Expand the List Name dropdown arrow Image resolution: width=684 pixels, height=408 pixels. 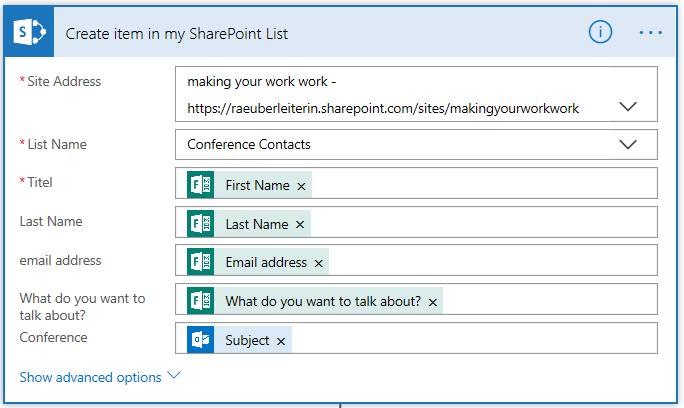point(628,144)
